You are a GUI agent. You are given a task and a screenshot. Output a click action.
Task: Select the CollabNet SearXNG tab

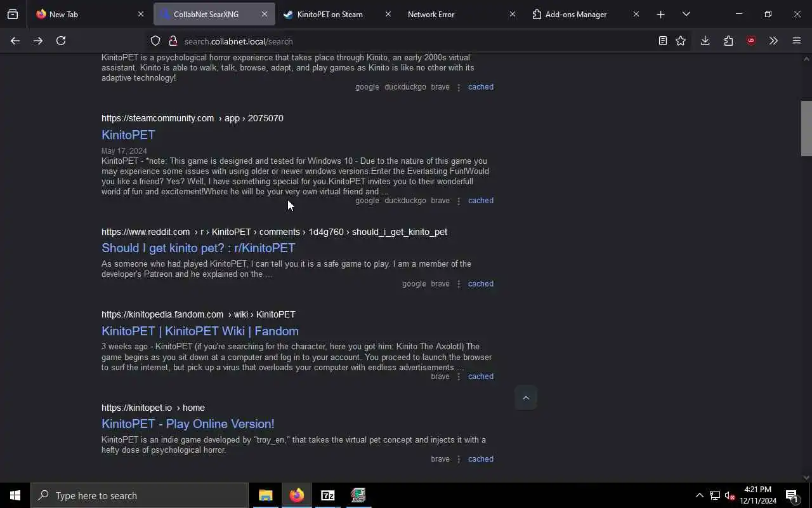click(x=214, y=14)
